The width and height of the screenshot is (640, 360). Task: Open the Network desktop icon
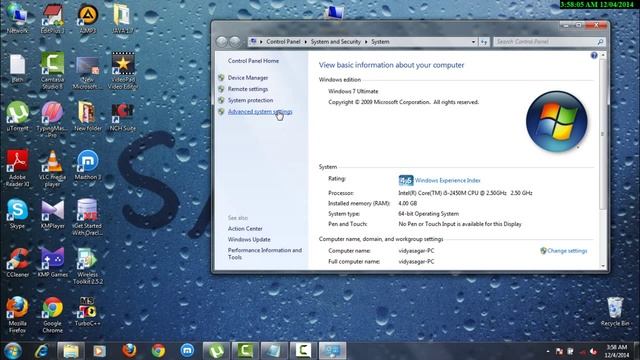click(17, 18)
